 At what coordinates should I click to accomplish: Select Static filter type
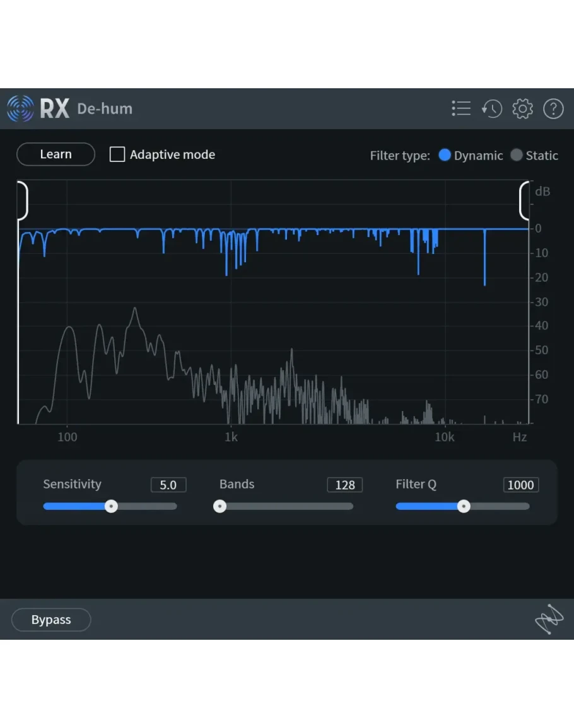tap(517, 155)
